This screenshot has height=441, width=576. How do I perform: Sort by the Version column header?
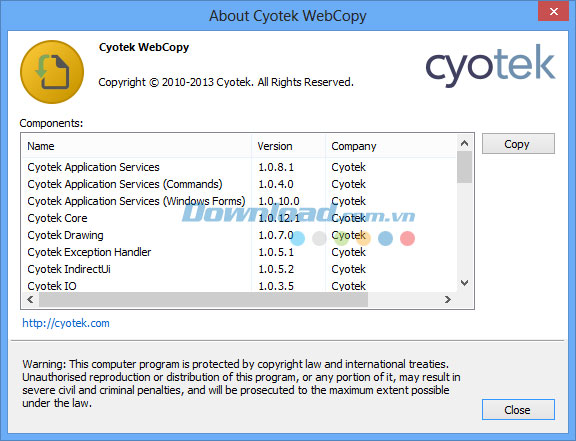click(x=288, y=146)
